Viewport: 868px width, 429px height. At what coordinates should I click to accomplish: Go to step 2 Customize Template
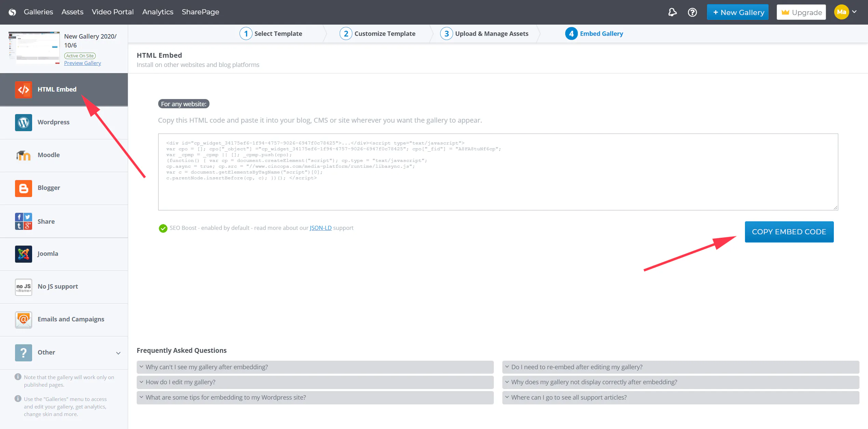pyautogui.click(x=378, y=33)
